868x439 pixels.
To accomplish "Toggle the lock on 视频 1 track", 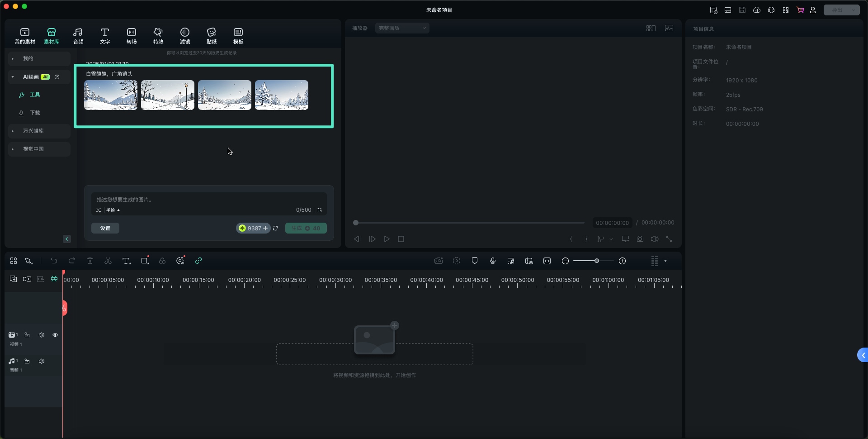I will tap(27, 335).
